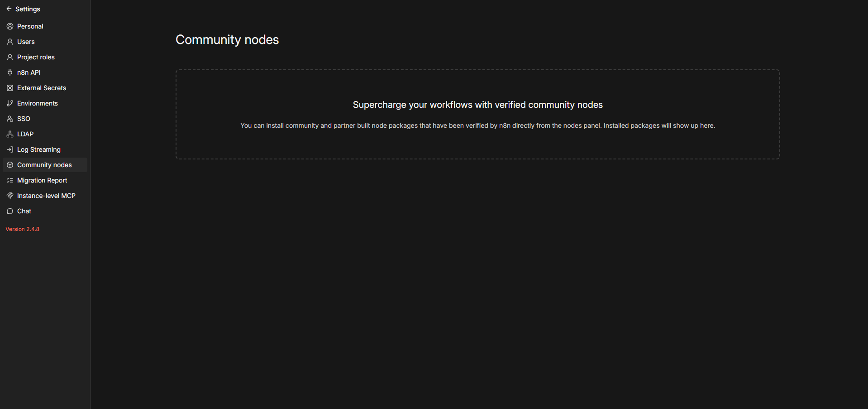Open External Secrets settings
Image resolution: width=868 pixels, height=409 pixels.
coord(42,88)
